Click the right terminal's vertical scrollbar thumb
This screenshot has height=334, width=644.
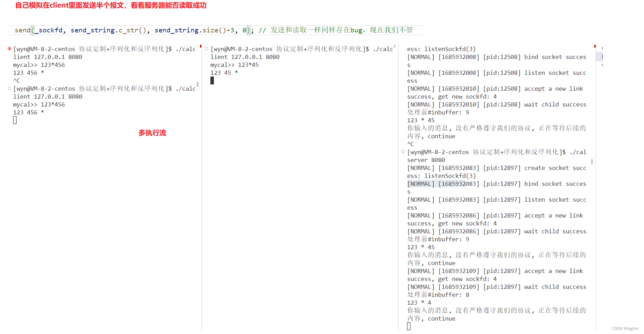click(x=592, y=162)
